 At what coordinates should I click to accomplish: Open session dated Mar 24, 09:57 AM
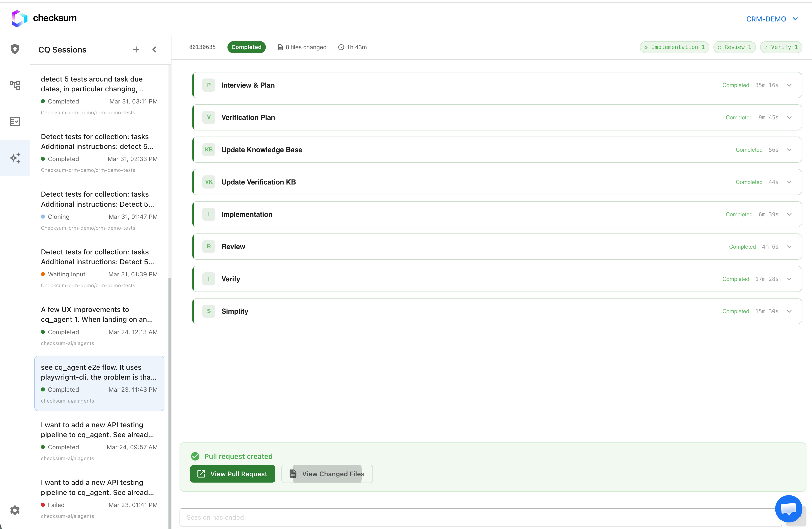tap(99, 441)
